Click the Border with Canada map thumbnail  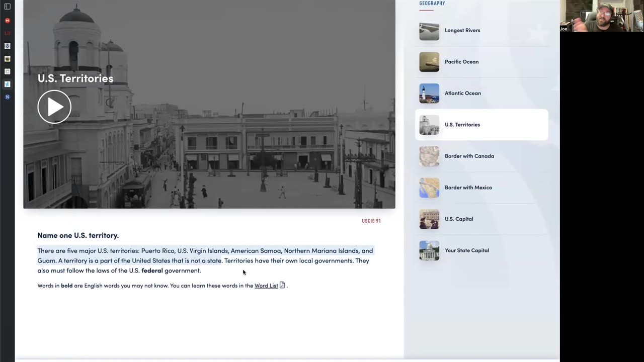[429, 156]
